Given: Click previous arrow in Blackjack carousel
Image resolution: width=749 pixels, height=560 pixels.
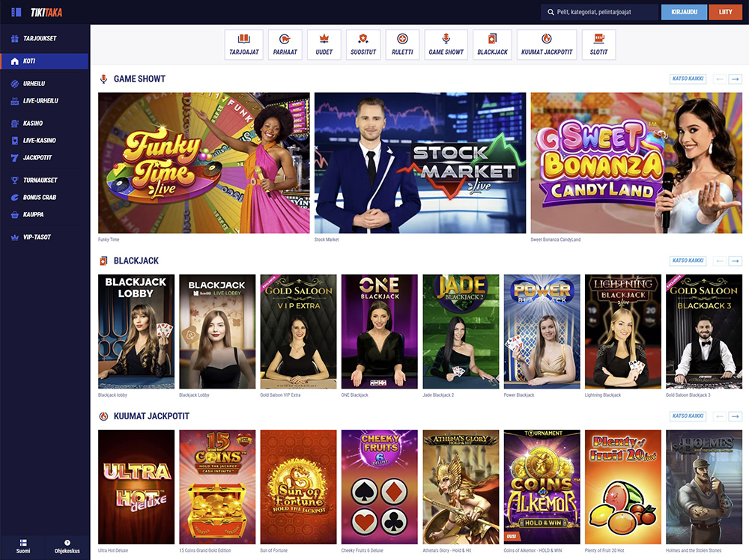Looking at the screenshot, I should 719,261.
